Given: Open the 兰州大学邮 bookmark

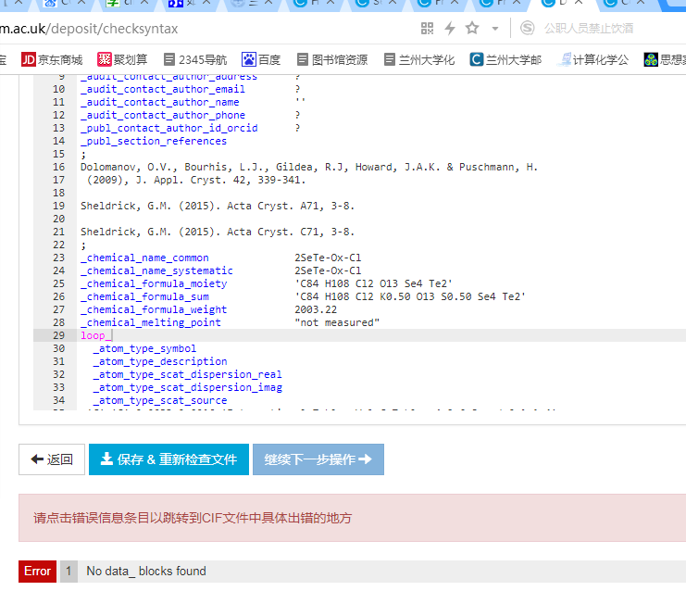Looking at the screenshot, I should tap(505, 59).
